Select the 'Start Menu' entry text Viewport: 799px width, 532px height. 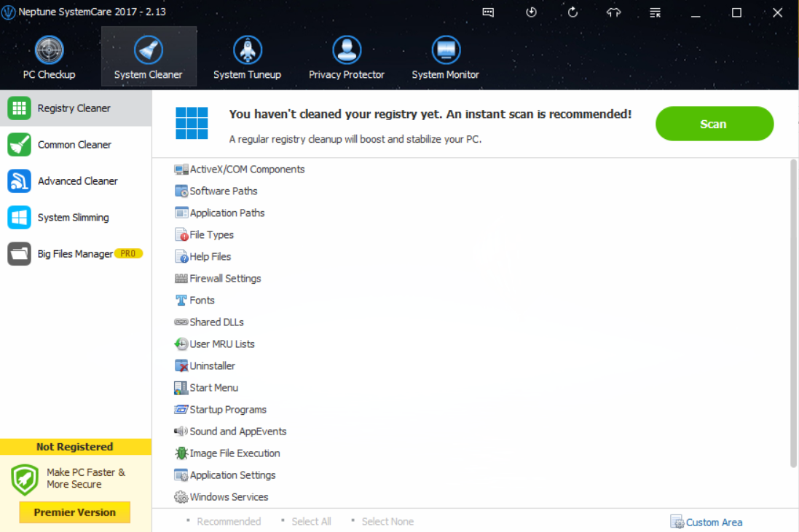tap(213, 388)
